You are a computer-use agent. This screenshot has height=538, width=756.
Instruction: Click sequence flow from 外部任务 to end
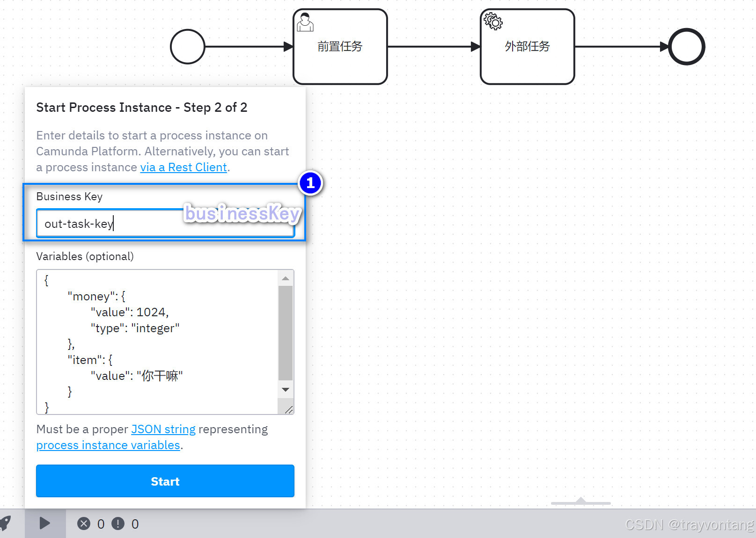622,47
